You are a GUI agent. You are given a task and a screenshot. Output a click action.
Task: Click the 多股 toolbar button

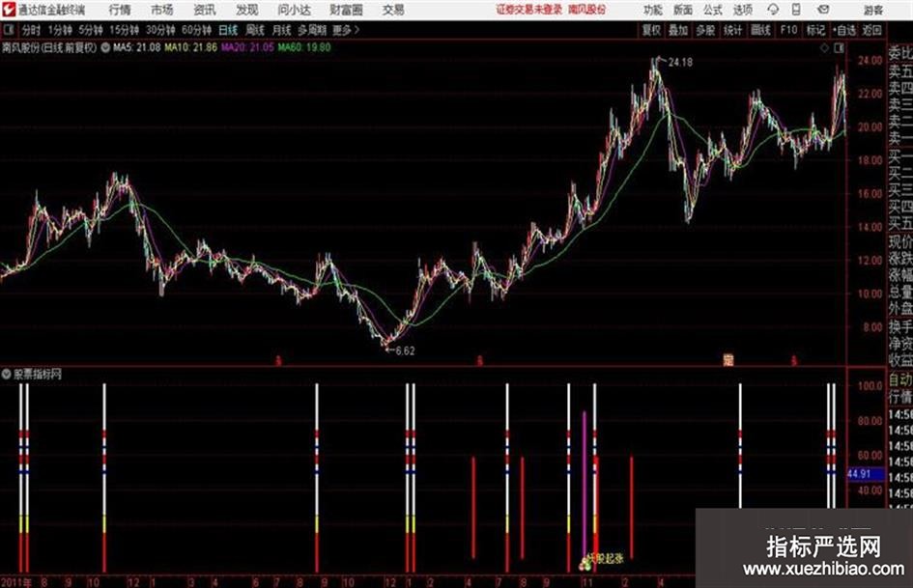(705, 30)
